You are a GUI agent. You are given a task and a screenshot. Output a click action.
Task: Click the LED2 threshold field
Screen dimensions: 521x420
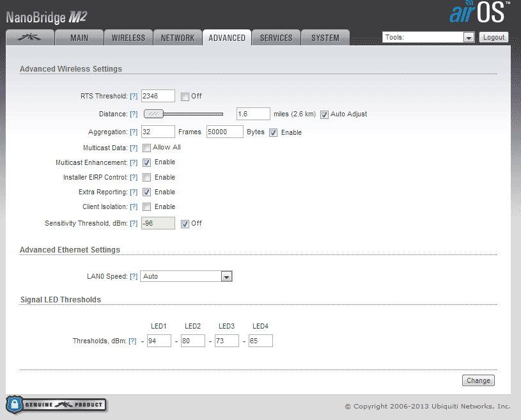tap(193, 341)
